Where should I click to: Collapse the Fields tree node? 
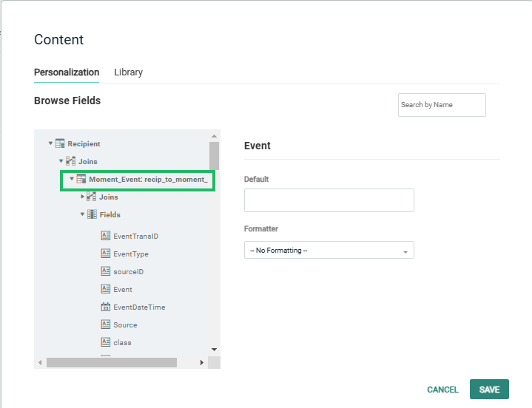82,214
